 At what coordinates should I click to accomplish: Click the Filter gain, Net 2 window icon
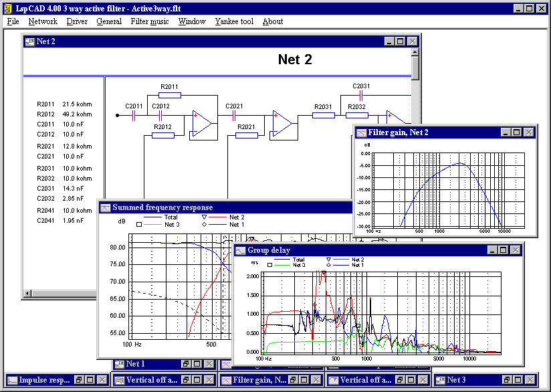tap(361, 132)
